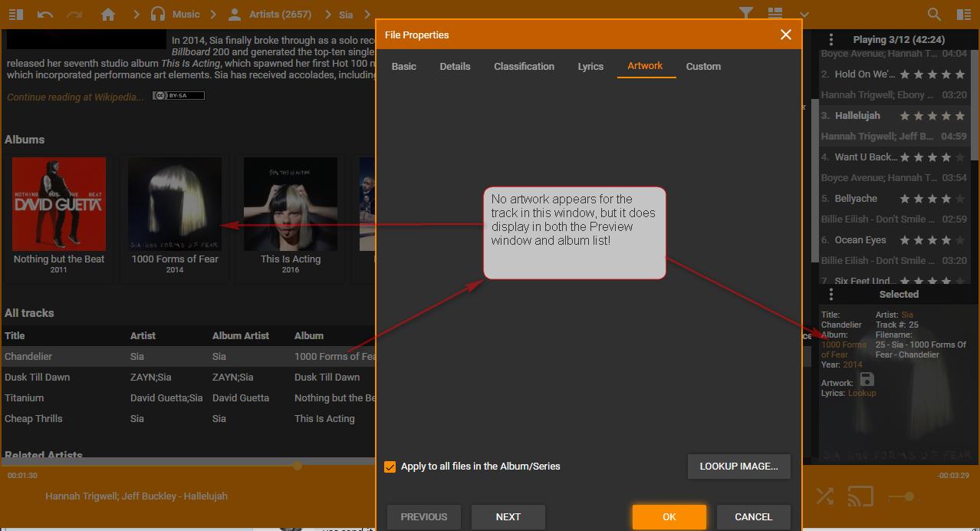Toggle shuffle playback
This screenshot has height=531, width=980.
pos(824,496)
